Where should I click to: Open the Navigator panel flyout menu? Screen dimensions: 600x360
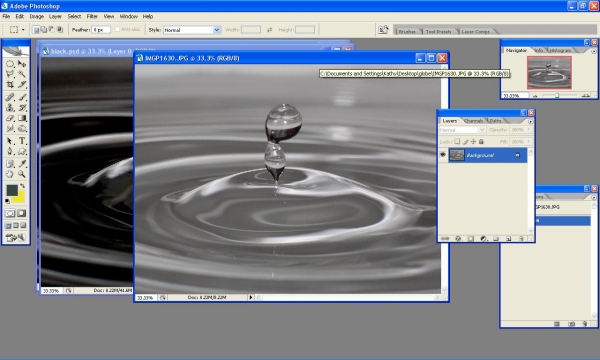[x=593, y=51]
